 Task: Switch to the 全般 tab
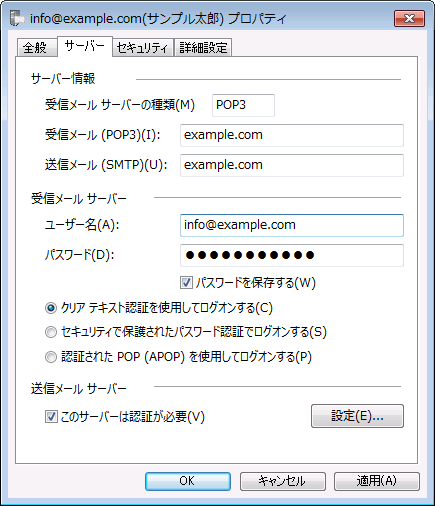[35, 48]
